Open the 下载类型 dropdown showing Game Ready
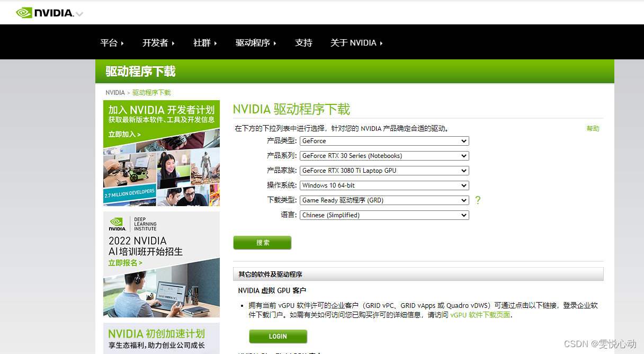Image resolution: width=644 pixels, height=354 pixels. point(384,200)
